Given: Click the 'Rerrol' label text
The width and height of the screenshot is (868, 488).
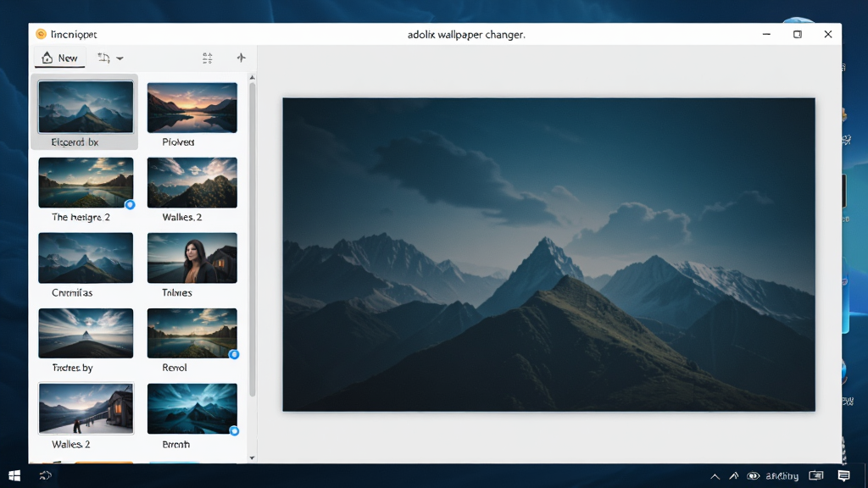Looking at the screenshot, I should pos(175,368).
